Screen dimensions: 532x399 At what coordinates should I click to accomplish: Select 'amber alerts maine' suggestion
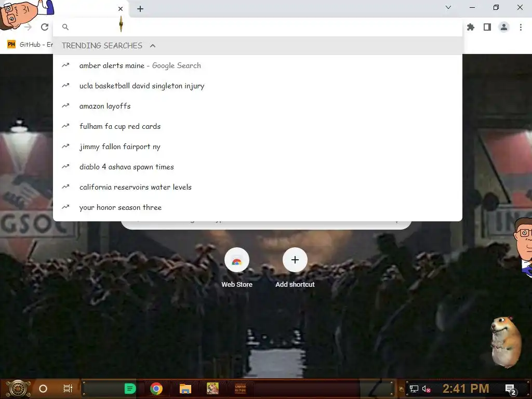point(258,65)
